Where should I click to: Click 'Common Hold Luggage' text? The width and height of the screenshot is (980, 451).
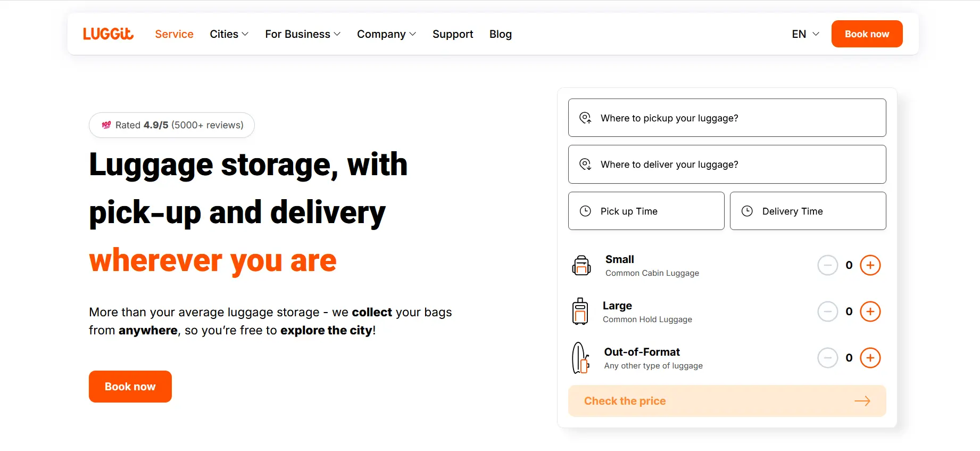(x=647, y=319)
